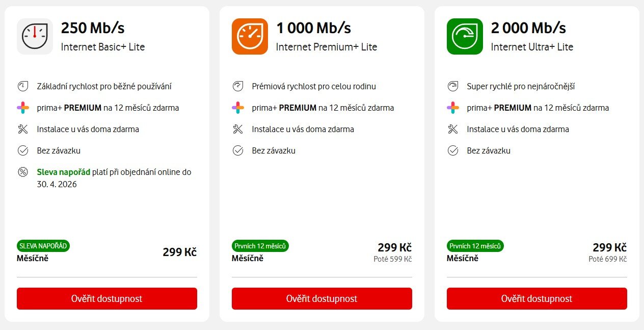The image size is (644, 330).
Task: Click the green Sleva napořád text
Action: pyautogui.click(x=63, y=172)
